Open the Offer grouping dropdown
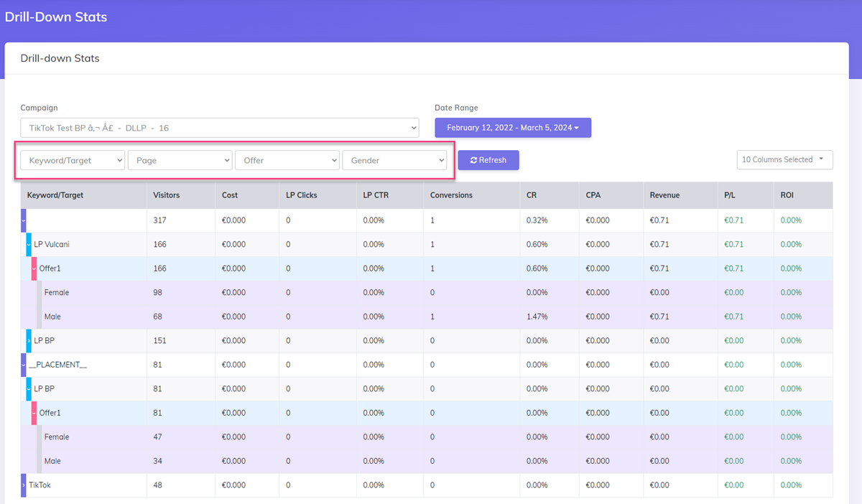The width and height of the screenshot is (862, 504). (287, 161)
